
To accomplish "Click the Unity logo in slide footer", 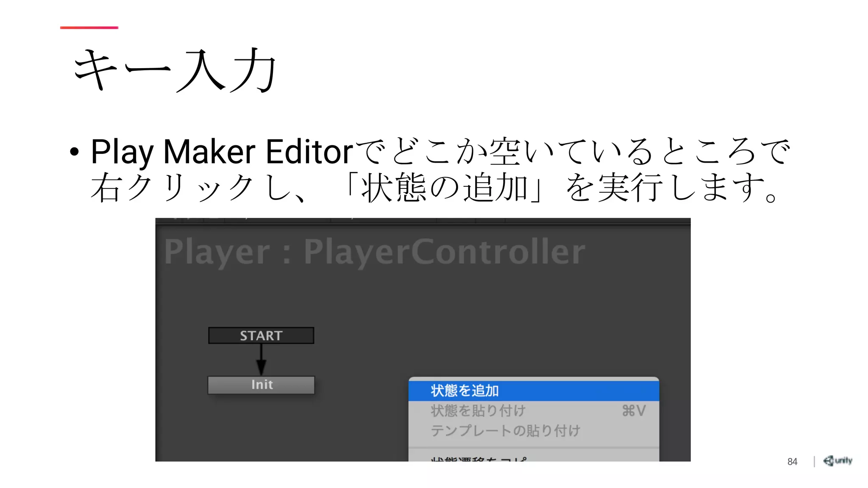I will pos(837,460).
